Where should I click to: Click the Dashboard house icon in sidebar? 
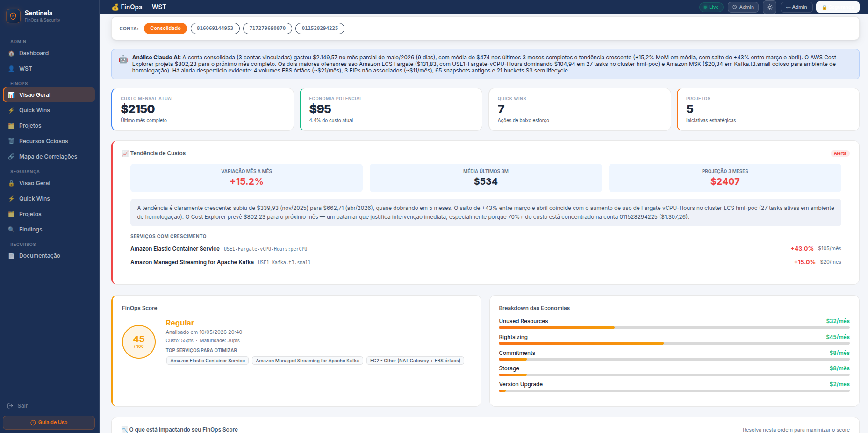point(11,53)
